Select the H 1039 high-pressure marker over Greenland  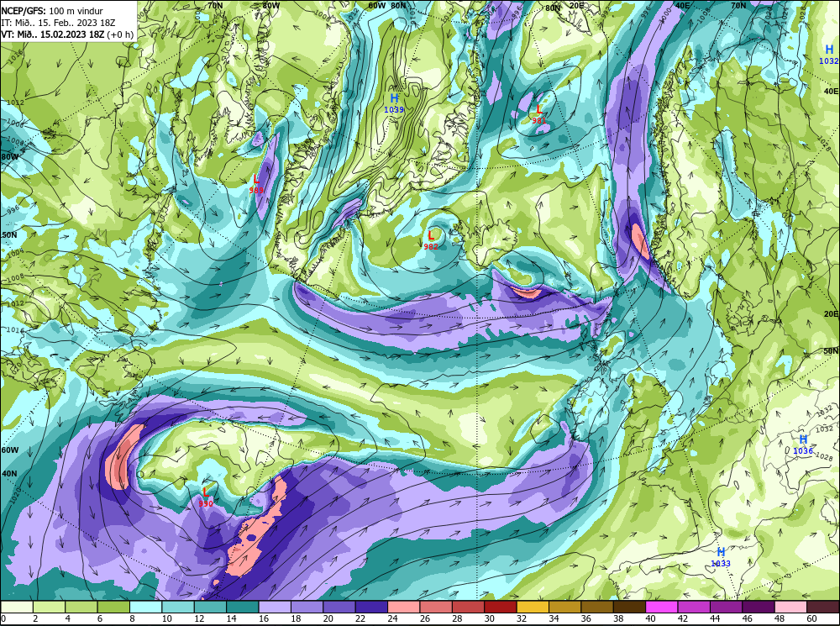[x=394, y=103]
